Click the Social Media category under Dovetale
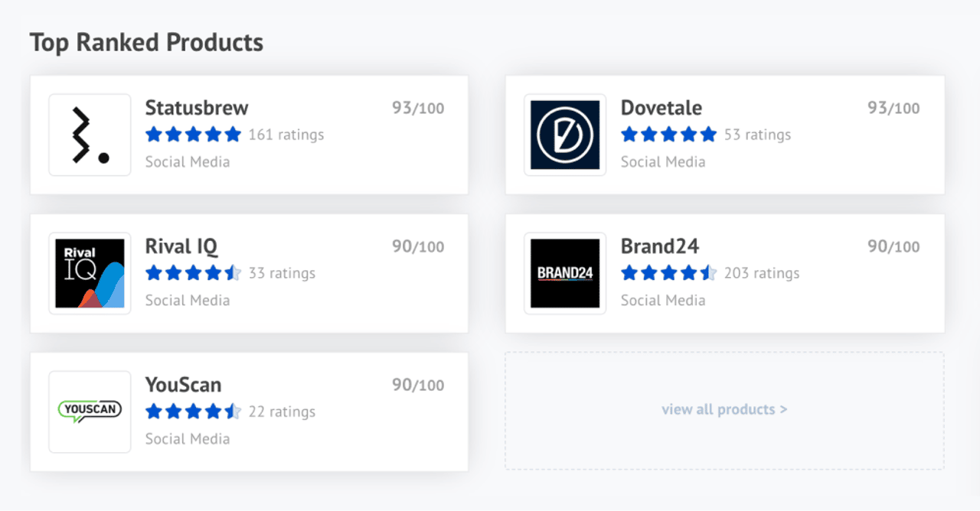Viewport: 980px width, 511px height. 663,162
